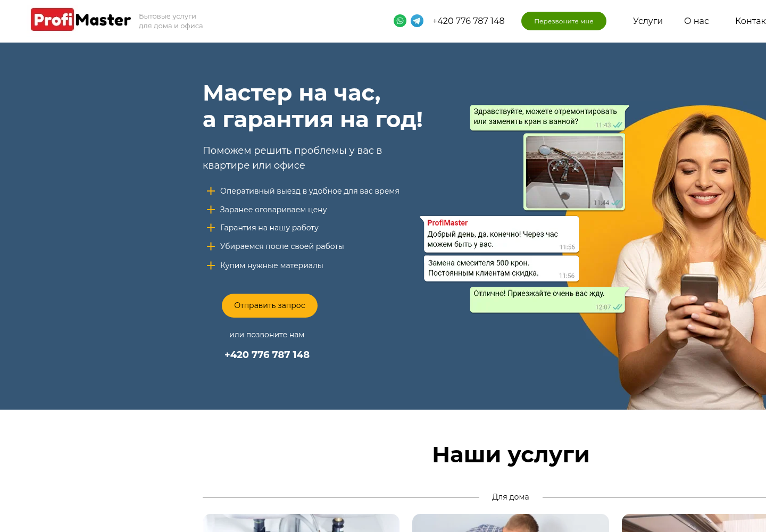
Task: Open the first service card with plumbing image
Action: coord(301,523)
